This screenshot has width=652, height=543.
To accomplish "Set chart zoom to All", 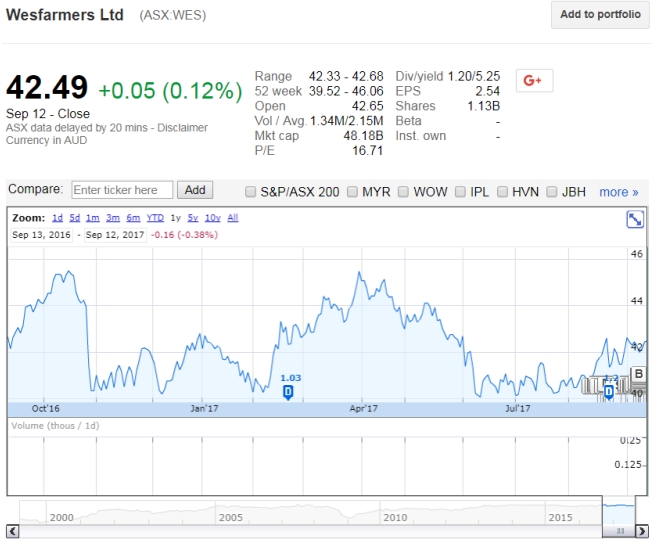I will coord(233,218).
